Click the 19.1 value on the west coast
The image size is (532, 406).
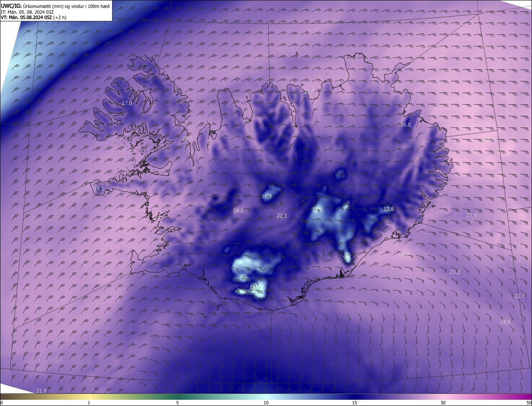coord(99,188)
